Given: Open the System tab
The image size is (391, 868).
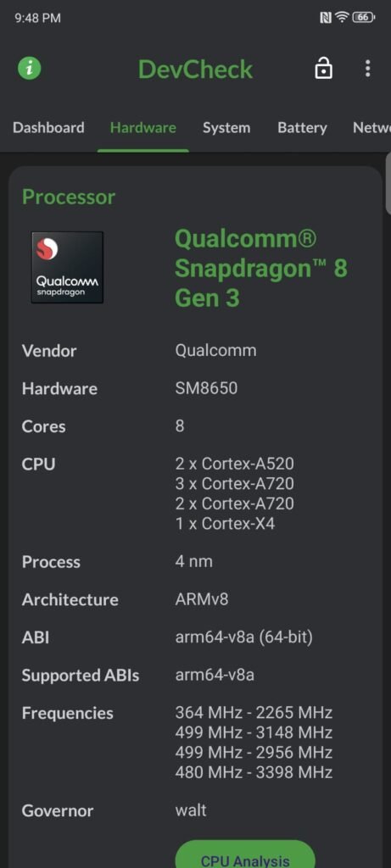Looking at the screenshot, I should [x=226, y=128].
